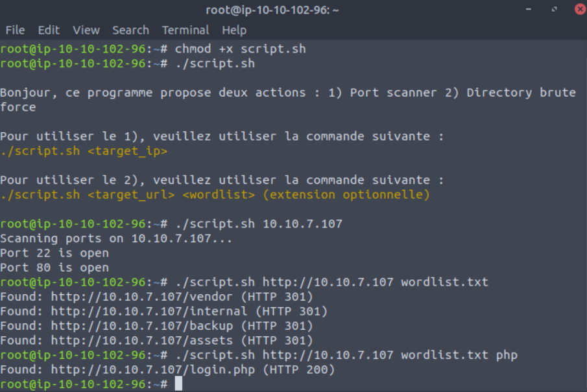Viewport: 587px width, 392px height.
Task: Open the Edit menu
Action: point(48,30)
